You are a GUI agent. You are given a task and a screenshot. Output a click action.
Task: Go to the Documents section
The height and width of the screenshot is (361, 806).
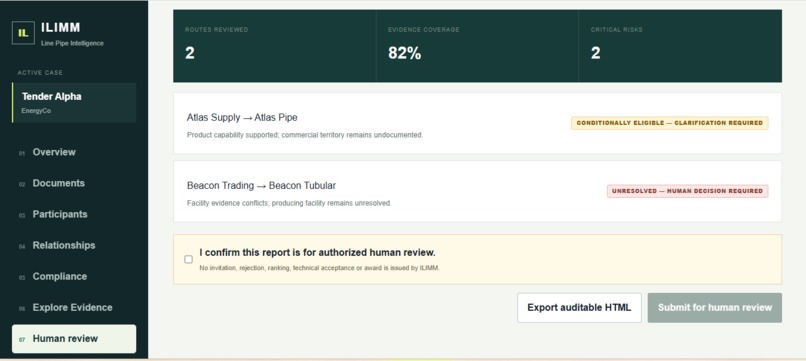pos(74,183)
